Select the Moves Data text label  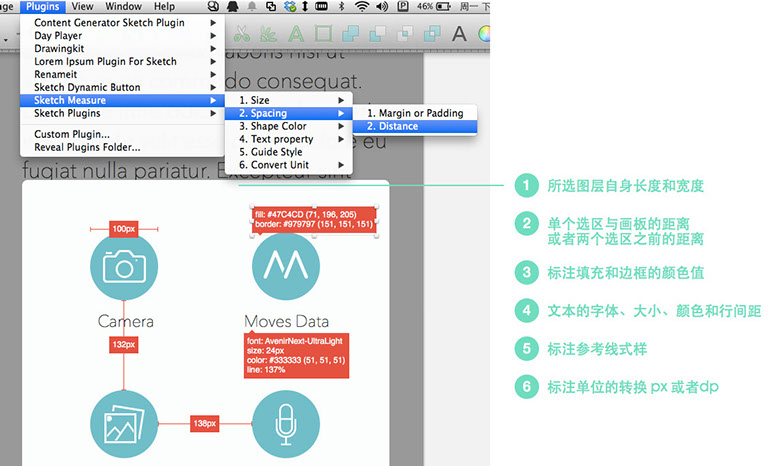click(286, 321)
